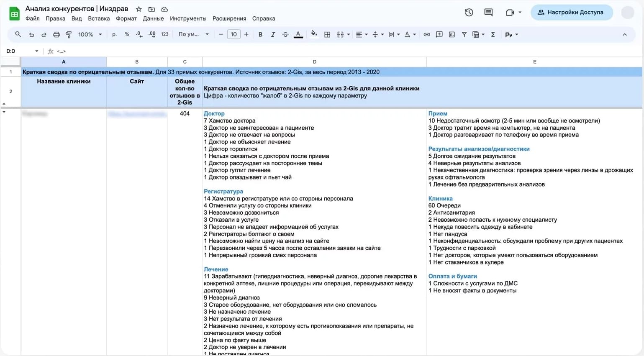Insert a chart
The height and width of the screenshot is (356, 644).
coord(452,35)
